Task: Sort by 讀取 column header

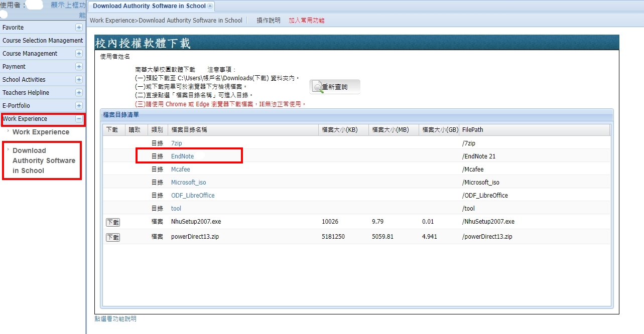Action: [x=136, y=129]
